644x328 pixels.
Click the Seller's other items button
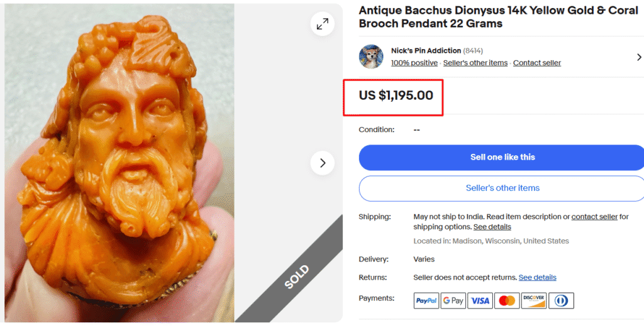(x=502, y=188)
